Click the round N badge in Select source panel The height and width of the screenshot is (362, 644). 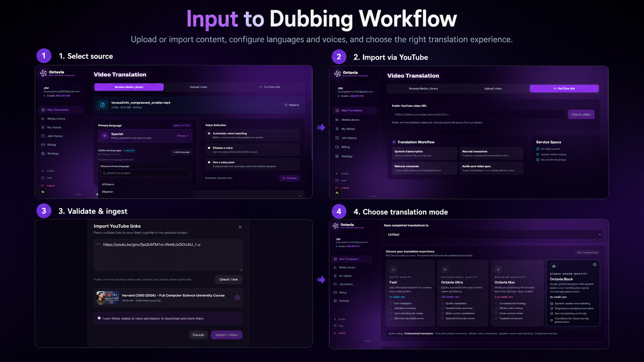tap(43, 192)
